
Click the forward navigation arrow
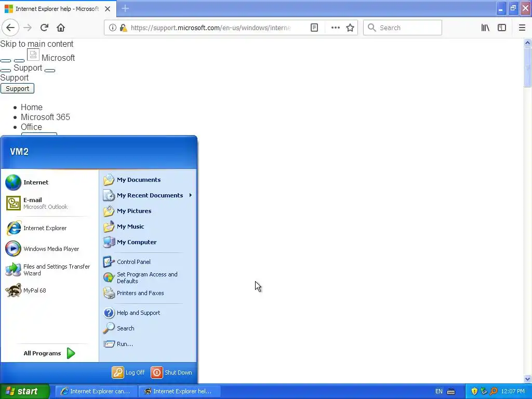coord(28,28)
